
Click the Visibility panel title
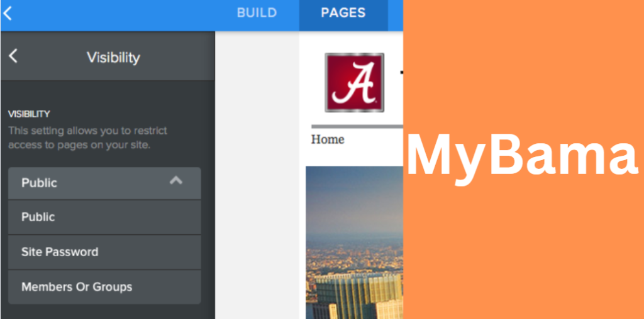(113, 57)
